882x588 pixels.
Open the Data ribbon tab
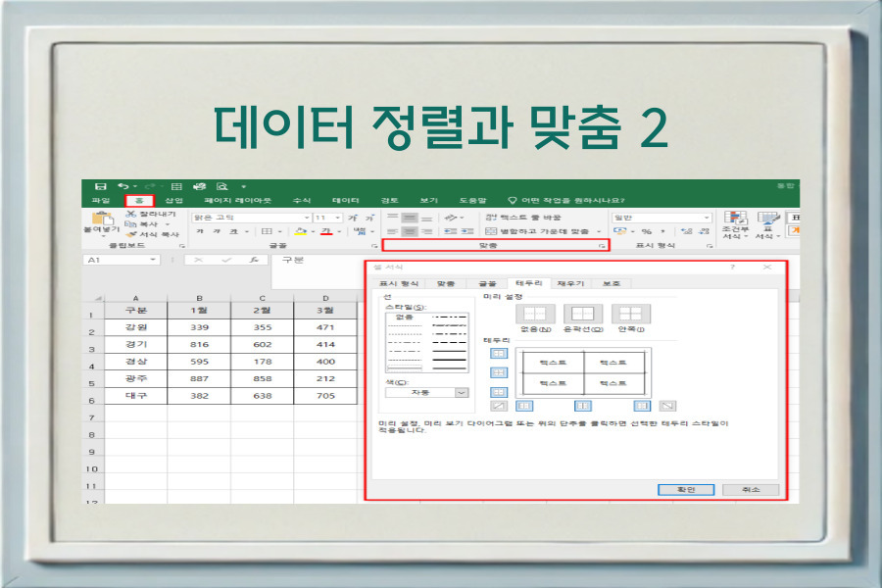[x=345, y=200]
